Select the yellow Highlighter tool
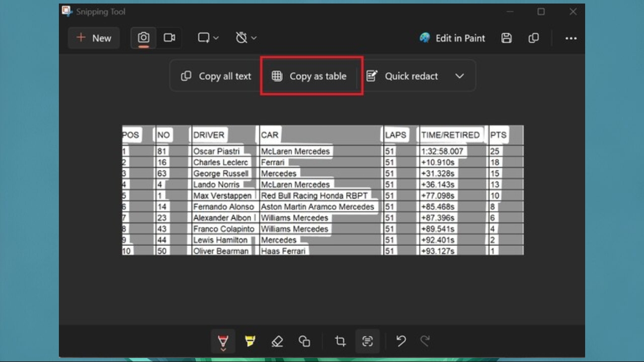 tap(250, 341)
